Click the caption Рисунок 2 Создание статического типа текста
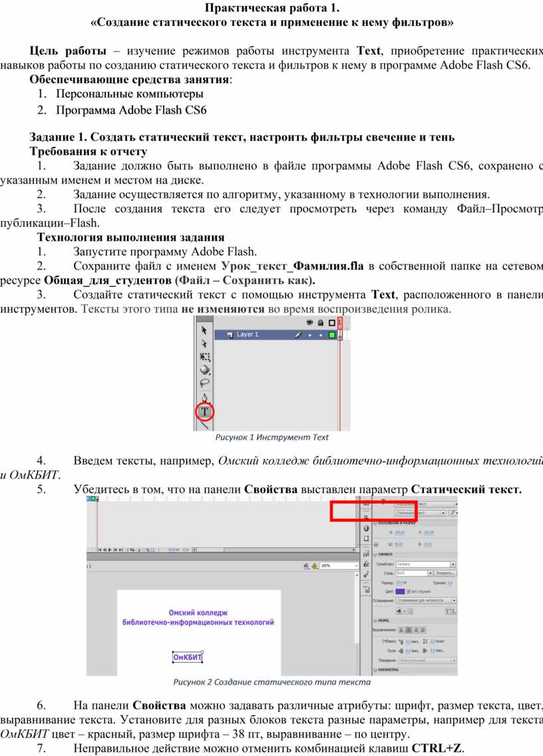This screenshot has height=756, width=543. [x=272, y=682]
